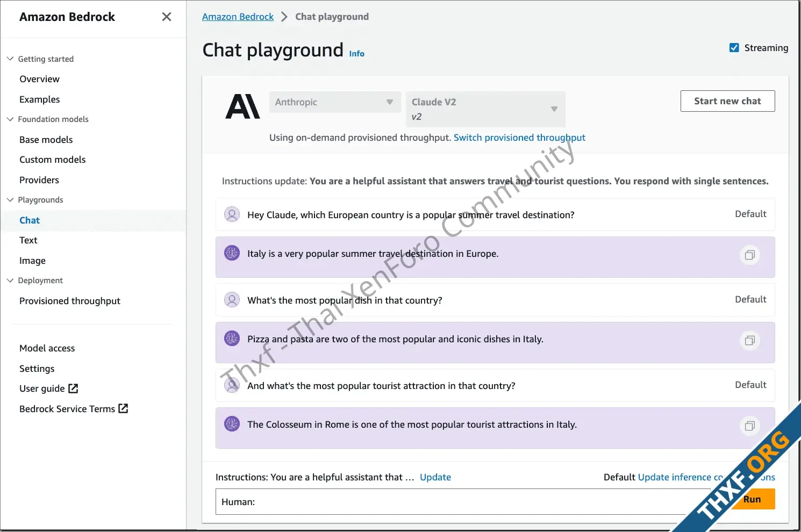
Task: Open Overview in the sidebar
Action: click(39, 79)
